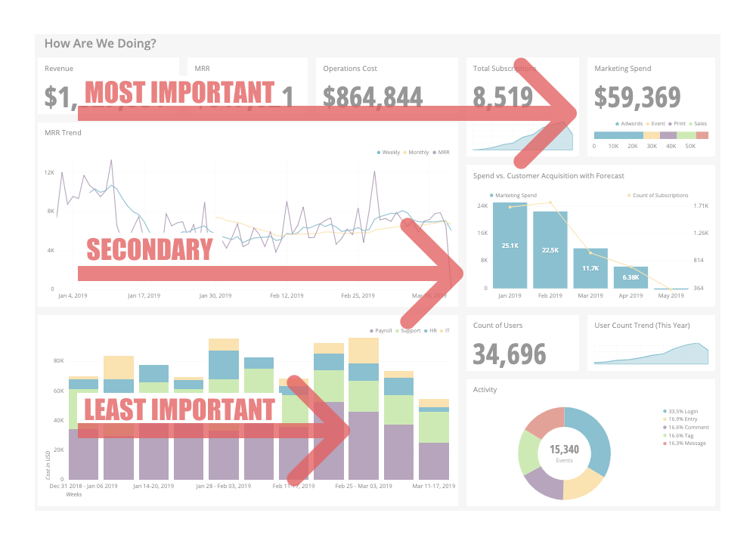Click the "16.9% Entry" legend entry
Screen dimensions: 756x544
(680, 419)
